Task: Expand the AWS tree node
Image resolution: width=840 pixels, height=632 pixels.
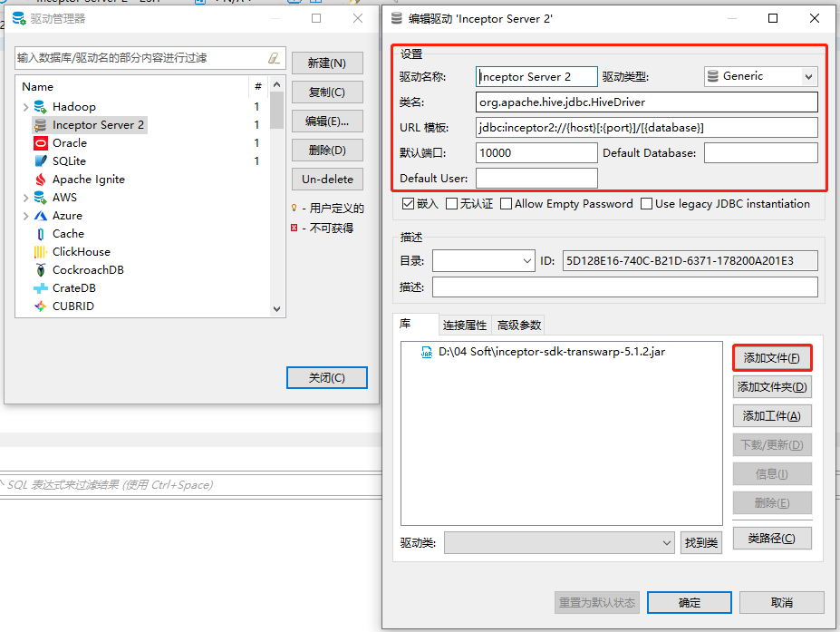Action: click(25, 198)
